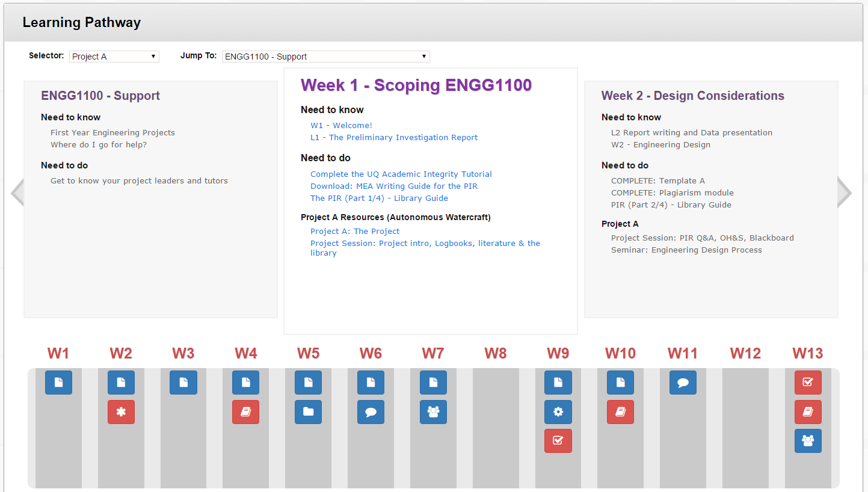Viewport: 868px width, 492px height.
Task: Click Project Session: PIR Q&A, OH&S, Blackboard
Action: 703,238
